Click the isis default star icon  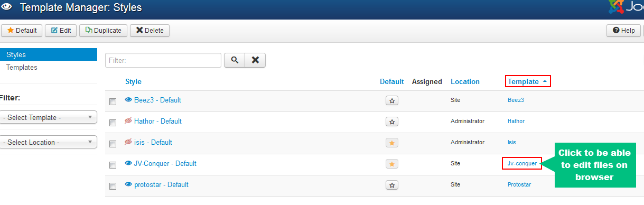coord(392,143)
